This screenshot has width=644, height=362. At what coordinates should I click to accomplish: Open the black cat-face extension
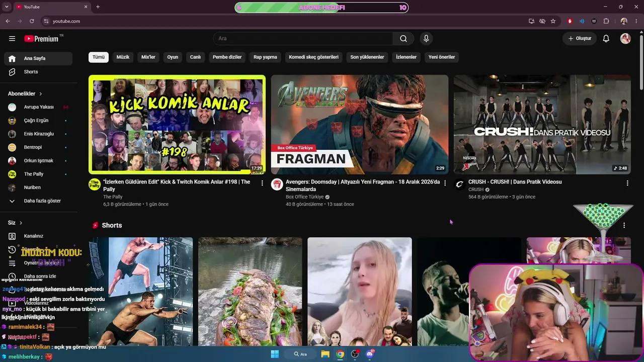(x=594, y=21)
